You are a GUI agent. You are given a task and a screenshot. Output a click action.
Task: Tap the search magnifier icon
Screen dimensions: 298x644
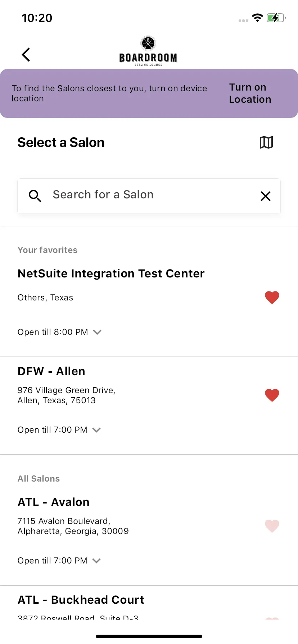tap(35, 196)
